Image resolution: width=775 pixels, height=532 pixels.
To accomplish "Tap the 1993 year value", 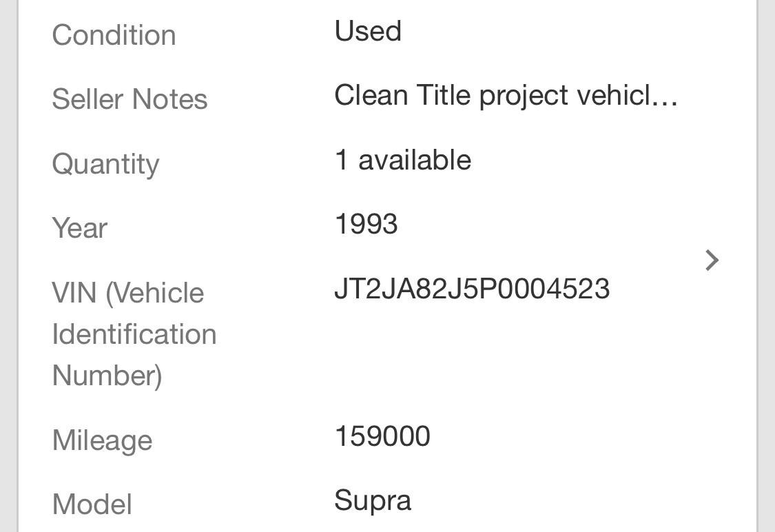I will [x=366, y=224].
